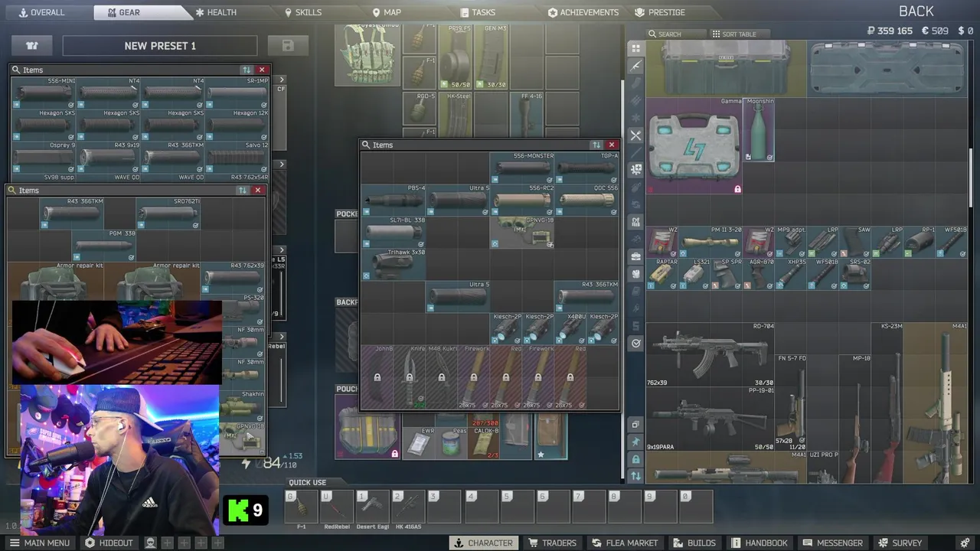980x551 pixels.
Task: Select the PM II 3-20 scope
Action: [710, 242]
